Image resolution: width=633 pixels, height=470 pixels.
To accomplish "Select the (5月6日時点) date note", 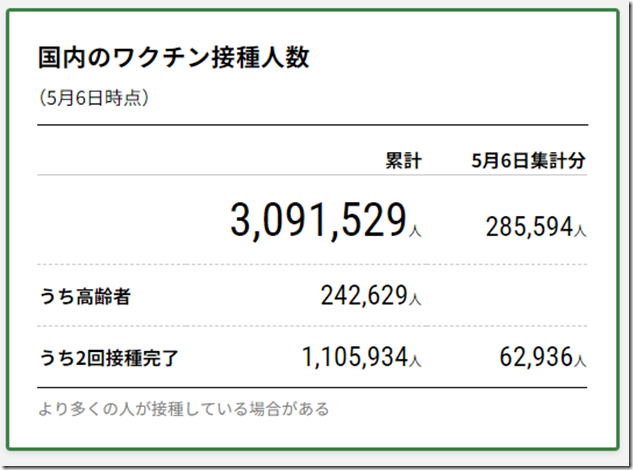I will point(95,99).
